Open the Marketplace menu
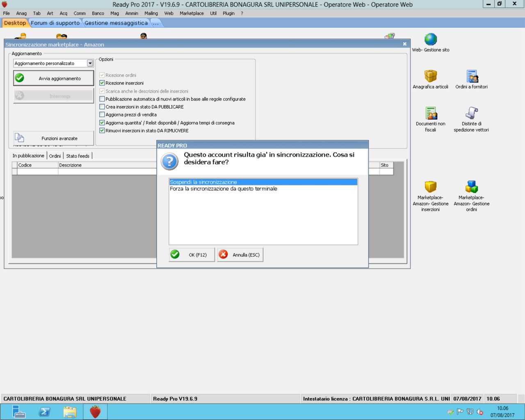 point(192,13)
